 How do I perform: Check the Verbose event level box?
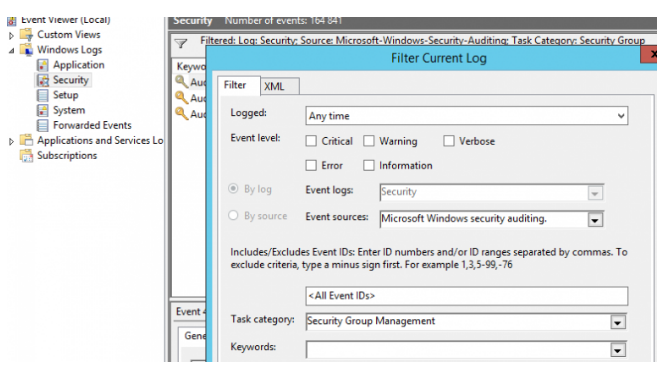coord(449,141)
